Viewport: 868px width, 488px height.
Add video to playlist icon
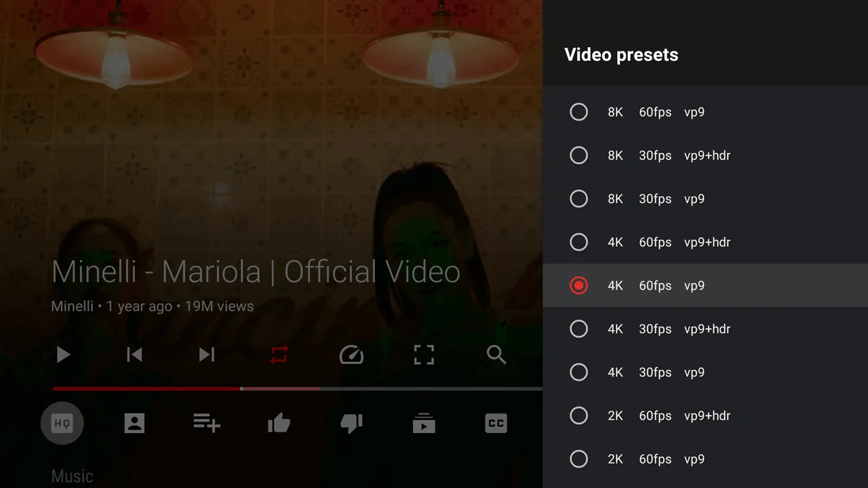click(x=207, y=424)
